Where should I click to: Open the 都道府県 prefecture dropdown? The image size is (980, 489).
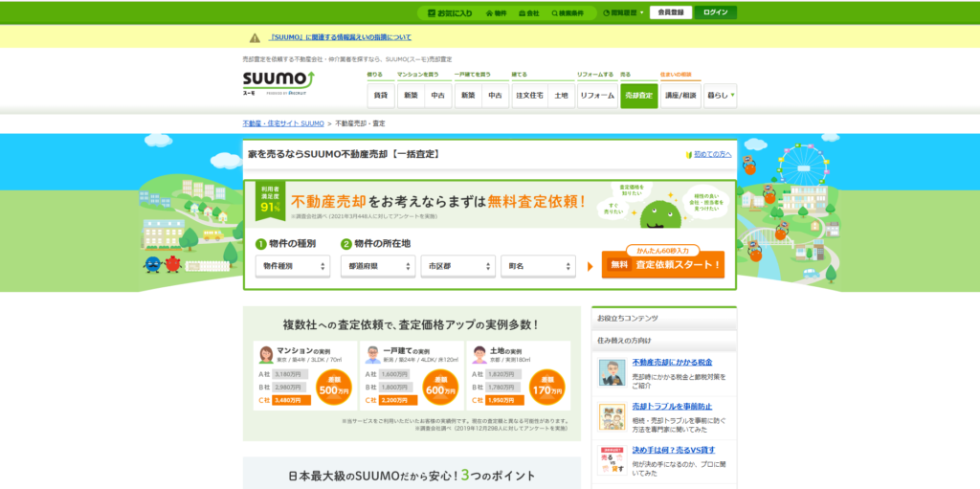(x=378, y=266)
